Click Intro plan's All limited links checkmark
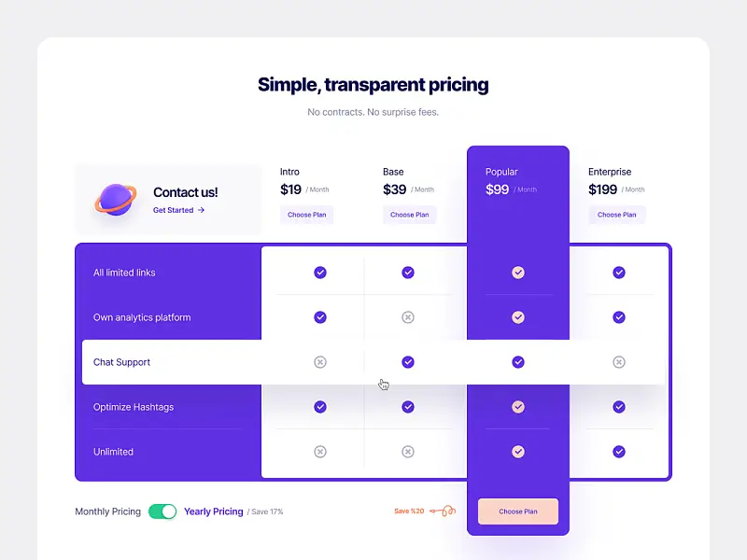Screen dimensions: 747x560 (x=320, y=273)
